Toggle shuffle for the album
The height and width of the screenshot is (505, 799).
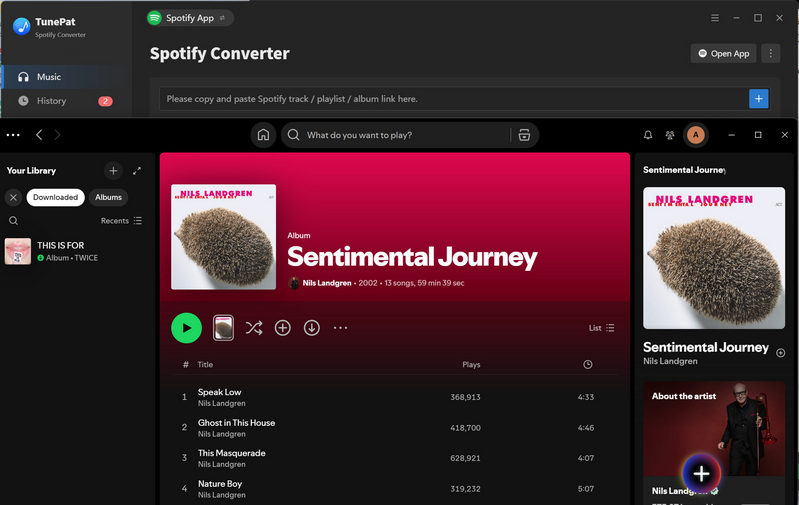(x=254, y=328)
